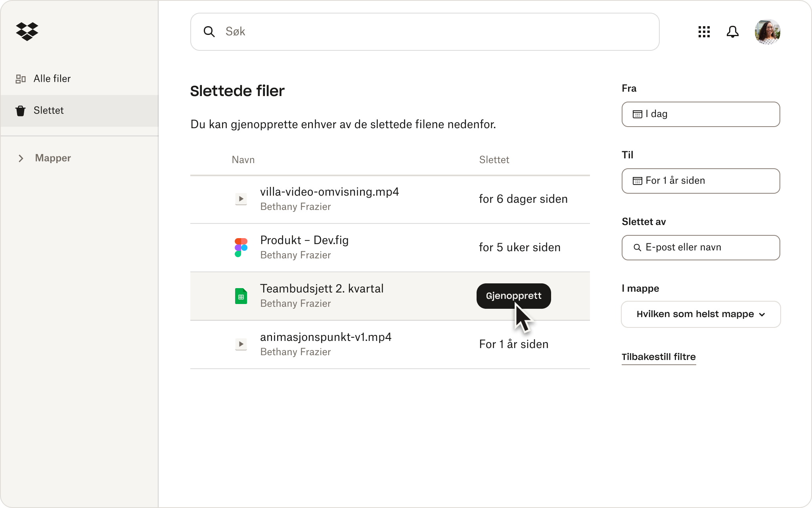Open Mapper in the sidebar
812x508 pixels.
53,158
